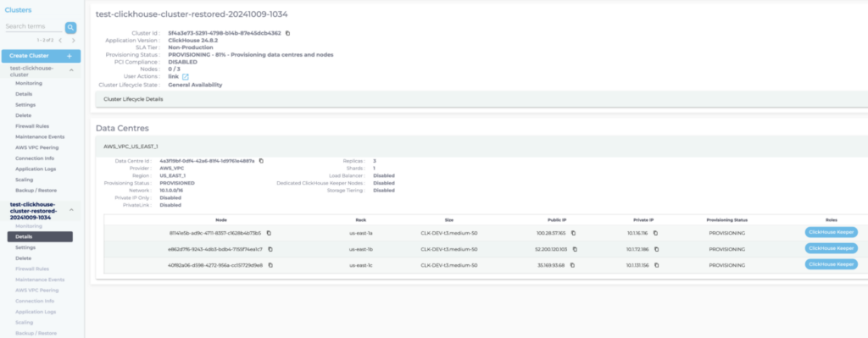This screenshot has width=868, height=338.
Task: Focus the Search terms input field
Action: pyautogui.click(x=34, y=26)
